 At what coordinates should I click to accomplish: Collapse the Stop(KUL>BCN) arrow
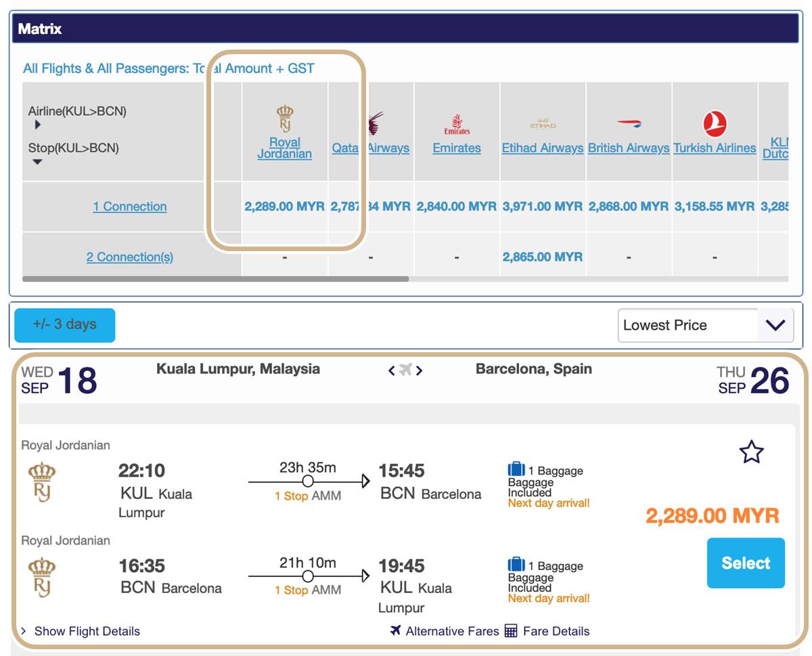(x=38, y=162)
